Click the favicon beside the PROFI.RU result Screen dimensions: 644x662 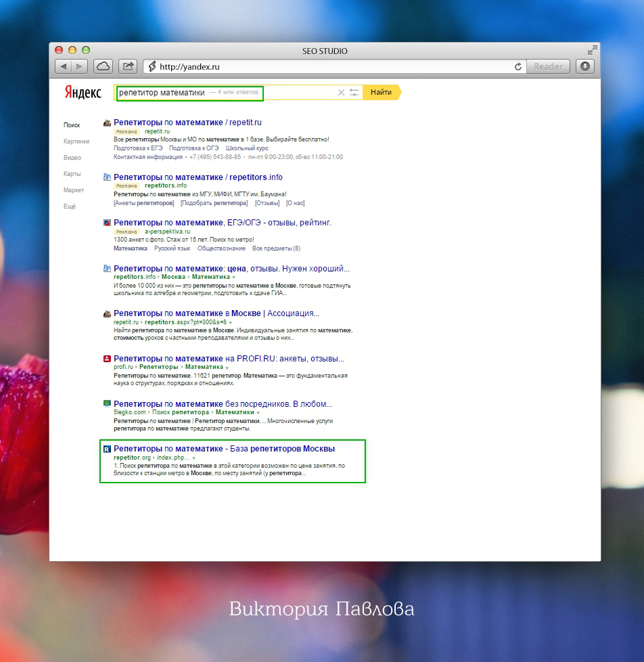[x=107, y=359]
